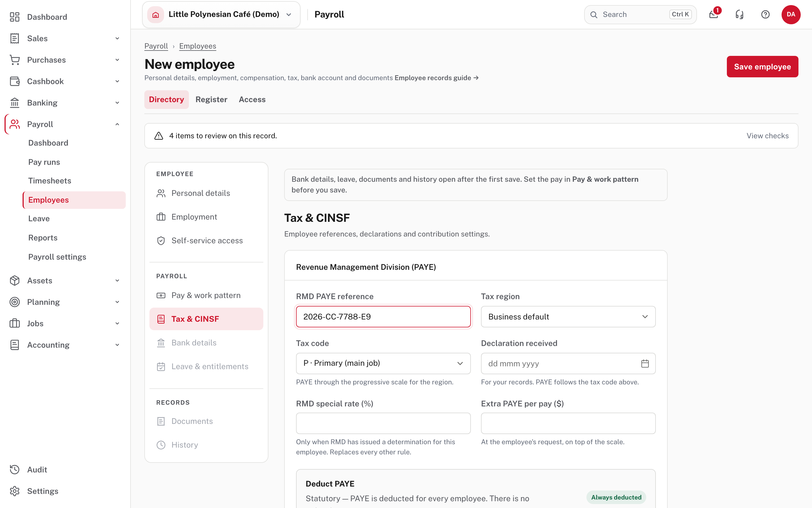Click the calendar icon in Declaration received
The width and height of the screenshot is (812, 508).
pos(645,364)
